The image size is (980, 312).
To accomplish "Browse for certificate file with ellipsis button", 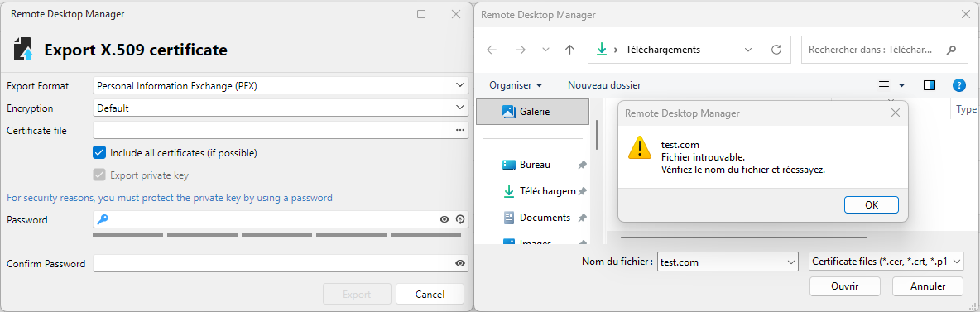I will click(461, 130).
